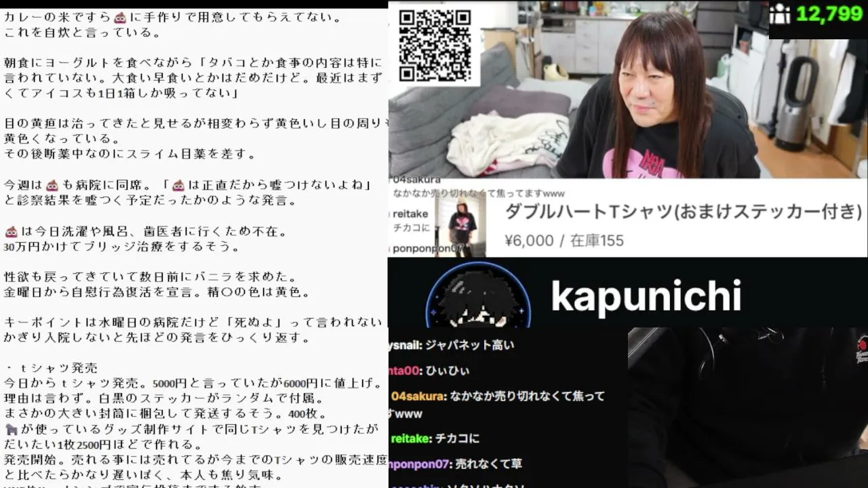Image resolution: width=868 pixels, height=488 pixels.
Task: Click the line だいたい1枚2500円ほどで作れる。
Action: tap(104, 445)
